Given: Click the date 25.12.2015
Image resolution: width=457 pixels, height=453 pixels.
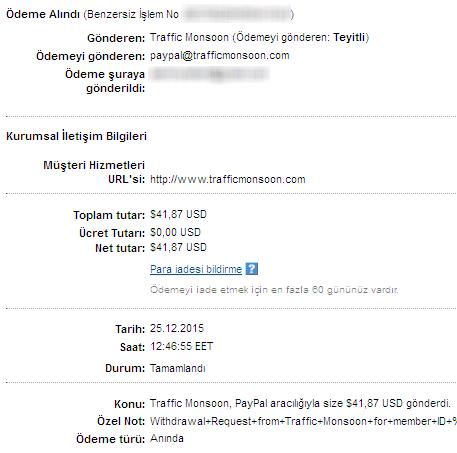Looking at the screenshot, I should [x=177, y=328].
